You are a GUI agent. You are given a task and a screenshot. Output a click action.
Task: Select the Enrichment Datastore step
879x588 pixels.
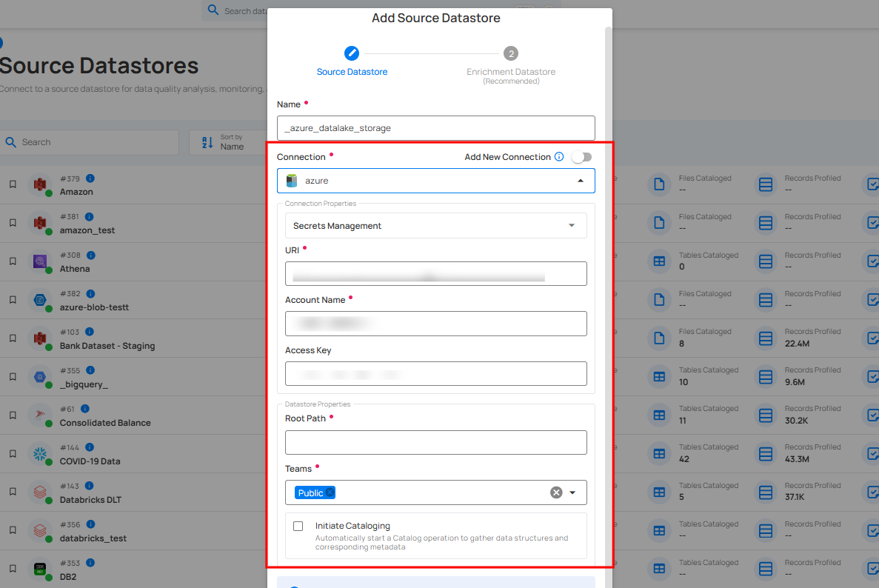click(510, 53)
